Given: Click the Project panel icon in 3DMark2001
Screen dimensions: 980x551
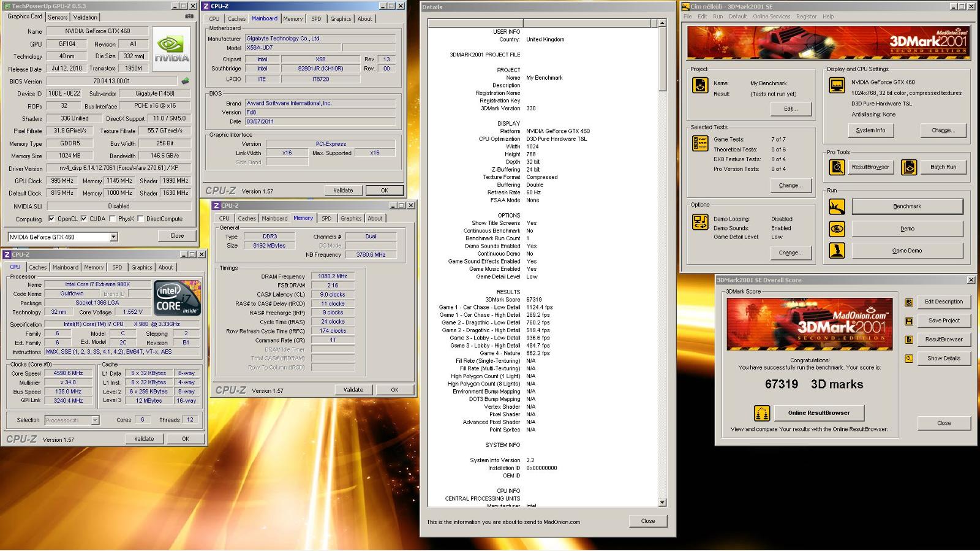Looking at the screenshot, I should [x=700, y=85].
